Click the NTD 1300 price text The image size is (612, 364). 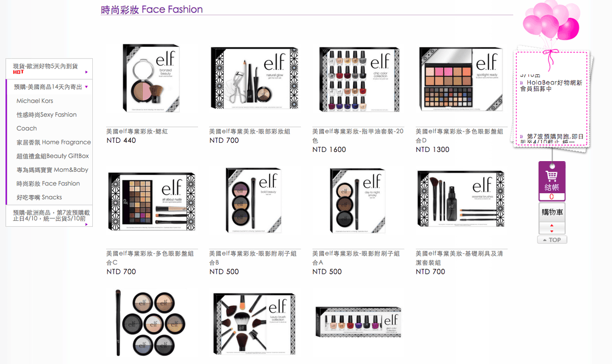[x=432, y=149]
